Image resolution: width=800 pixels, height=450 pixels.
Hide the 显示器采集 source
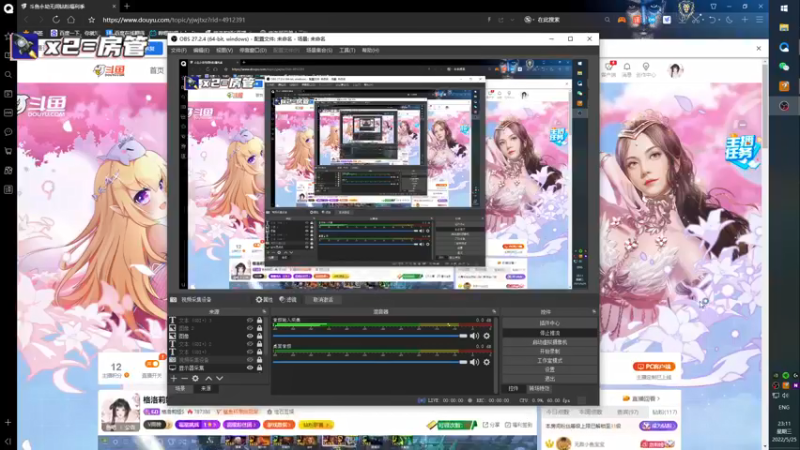click(250, 367)
